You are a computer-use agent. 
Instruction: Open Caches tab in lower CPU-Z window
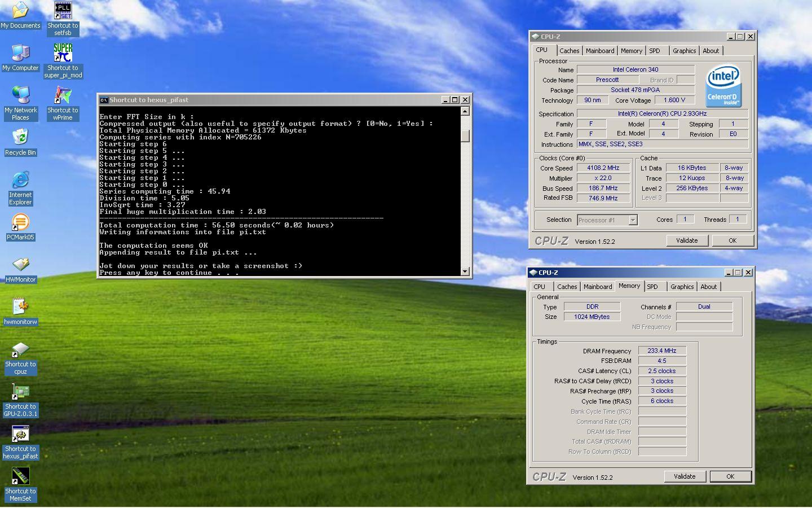click(x=567, y=287)
